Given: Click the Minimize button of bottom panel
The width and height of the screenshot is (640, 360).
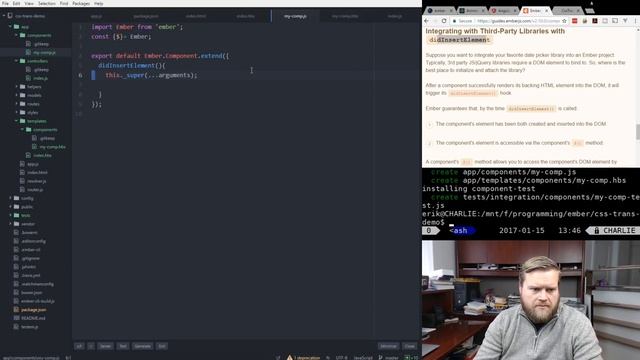Looking at the screenshot, I should [388, 346].
